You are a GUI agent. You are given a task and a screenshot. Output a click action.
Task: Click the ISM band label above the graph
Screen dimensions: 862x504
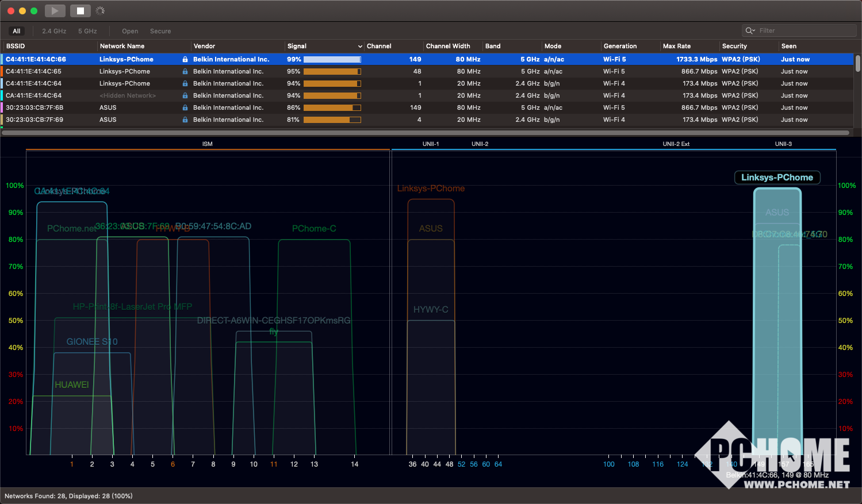click(x=208, y=144)
